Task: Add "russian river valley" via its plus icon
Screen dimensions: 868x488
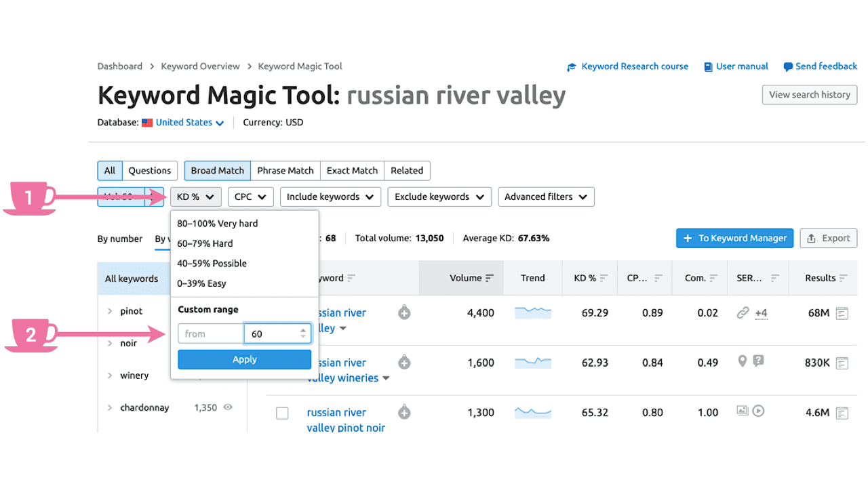Action: (x=404, y=312)
